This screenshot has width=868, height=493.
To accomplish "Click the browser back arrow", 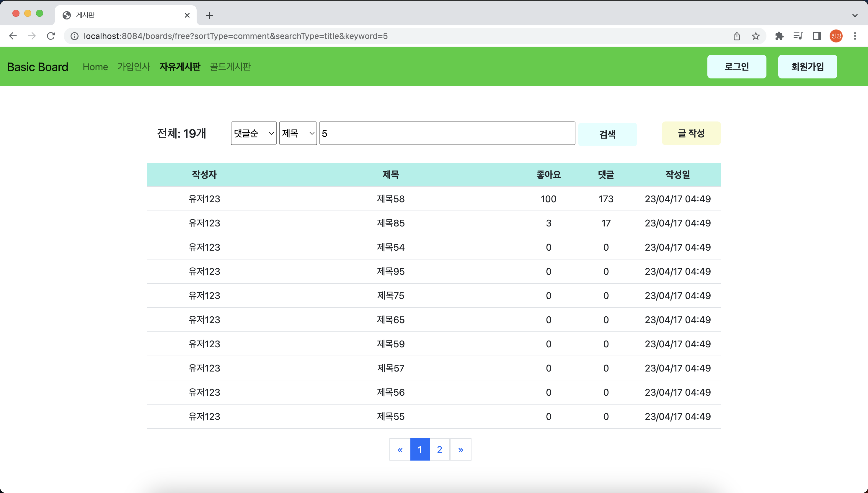I will click(13, 36).
